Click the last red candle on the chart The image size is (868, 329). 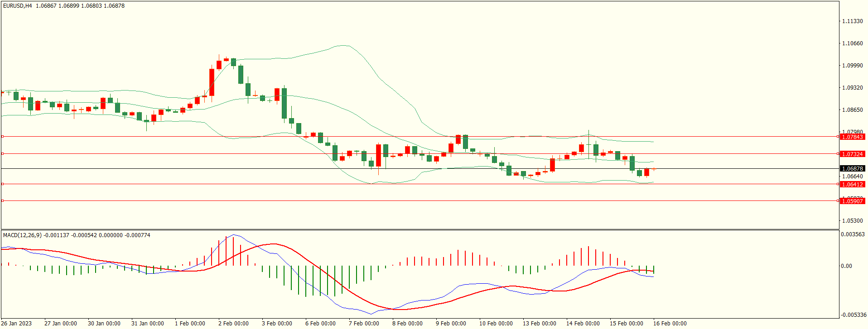coord(646,172)
